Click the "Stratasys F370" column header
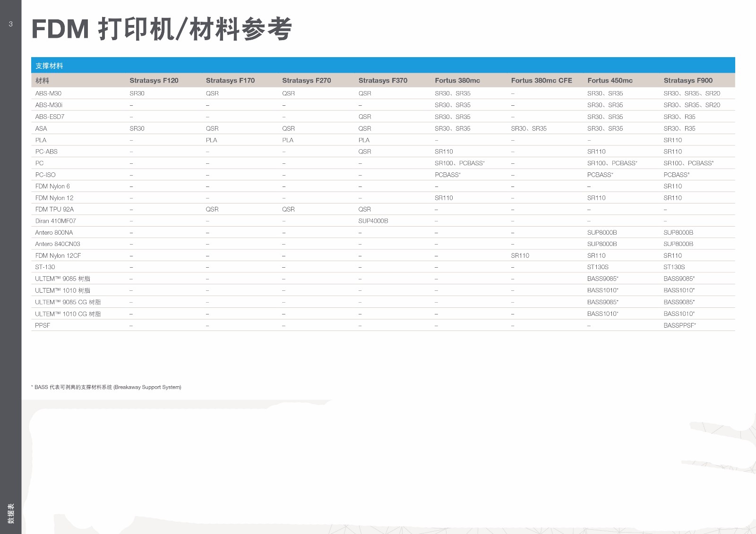 382,80
